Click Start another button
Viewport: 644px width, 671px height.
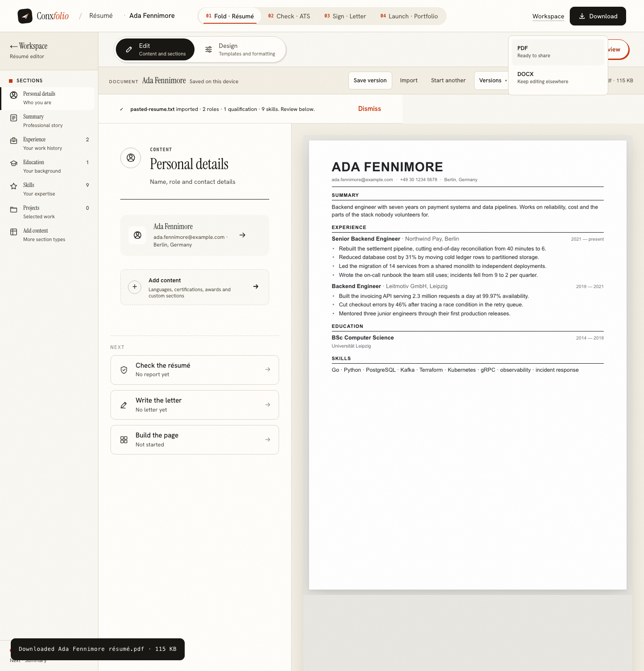coord(448,81)
